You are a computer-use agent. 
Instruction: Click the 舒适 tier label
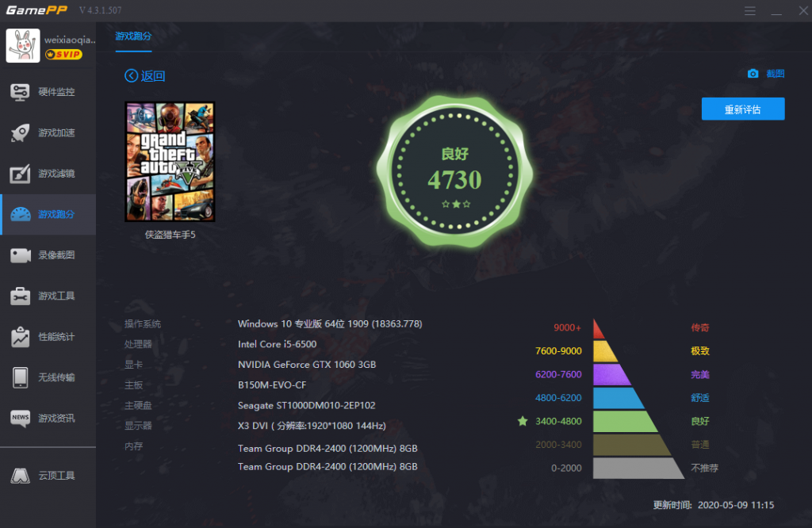[x=700, y=397]
